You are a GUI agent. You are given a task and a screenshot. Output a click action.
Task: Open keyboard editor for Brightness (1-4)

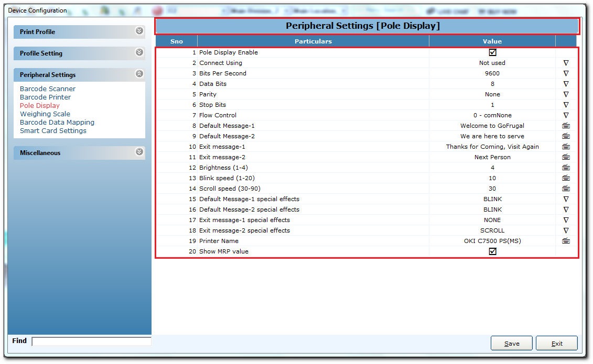566,168
